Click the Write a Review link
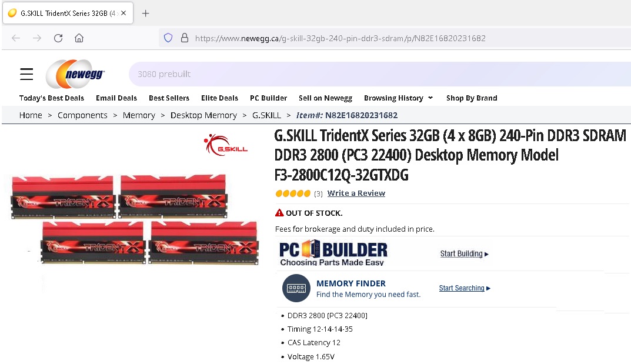This screenshot has height=364, width=631. [x=356, y=193]
